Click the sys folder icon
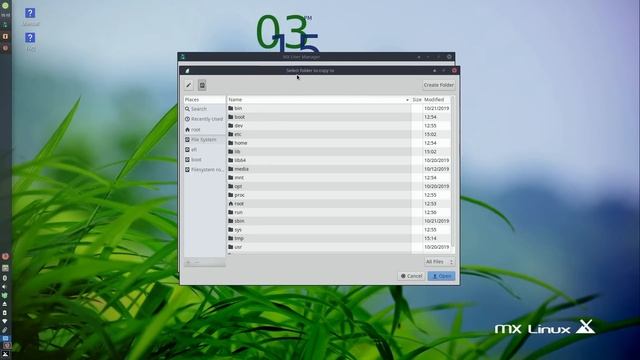This screenshot has width=640, height=360. pos(231,230)
